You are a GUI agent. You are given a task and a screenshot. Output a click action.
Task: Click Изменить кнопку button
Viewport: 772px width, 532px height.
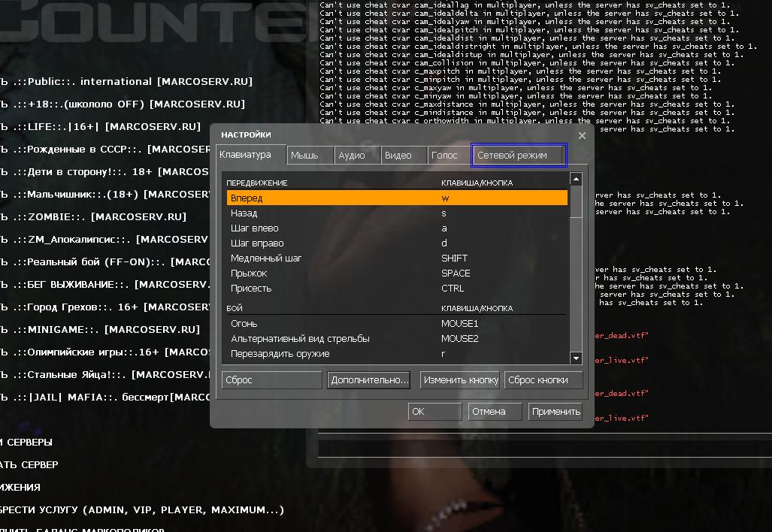click(460, 380)
